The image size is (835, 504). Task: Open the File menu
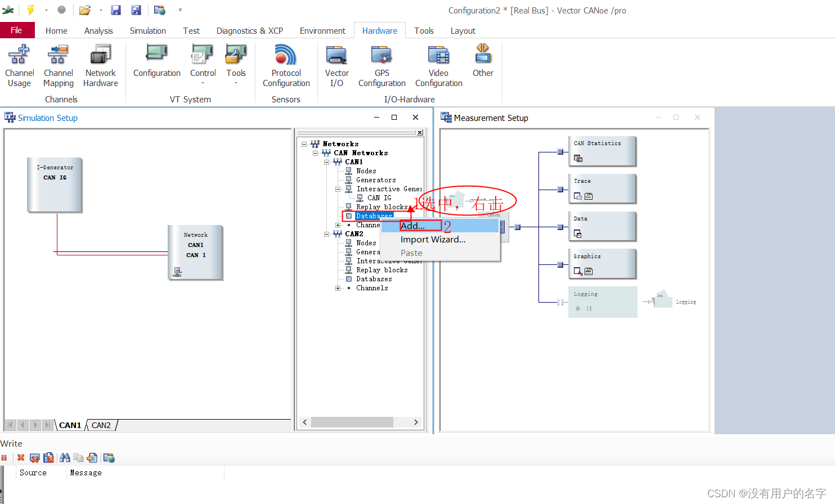[x=17, y=30]
